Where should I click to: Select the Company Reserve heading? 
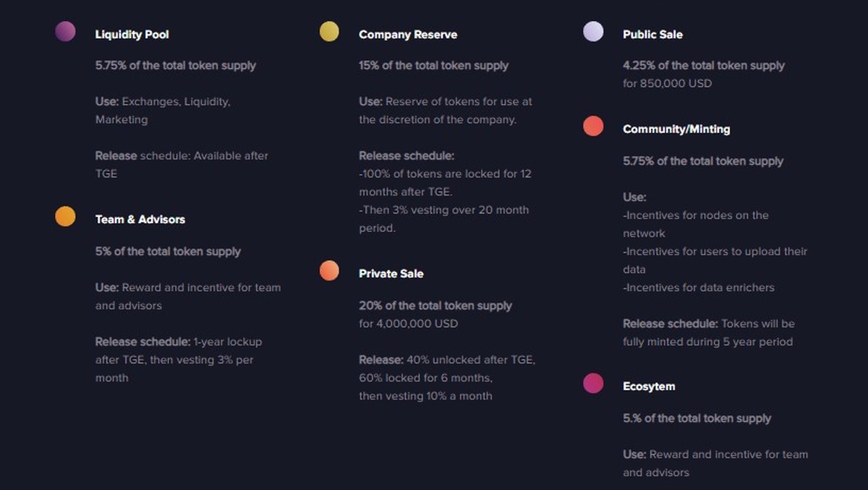(408, 35)
